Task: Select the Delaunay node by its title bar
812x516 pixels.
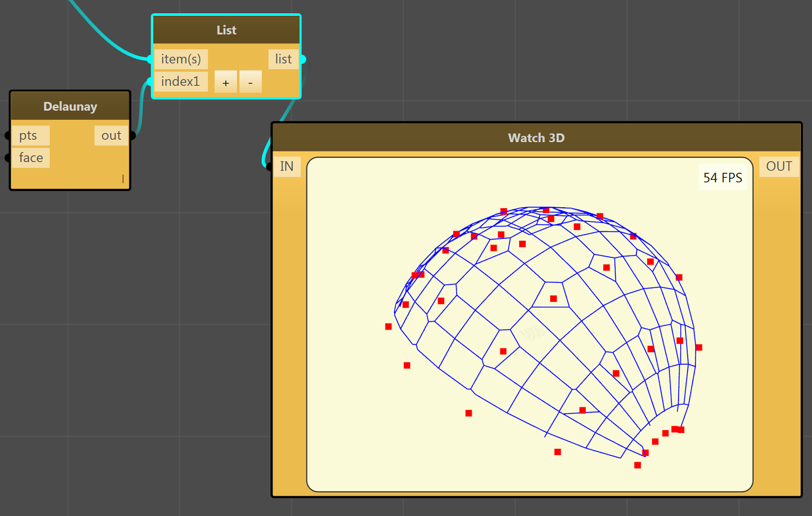Action: (x=70, y=106)
